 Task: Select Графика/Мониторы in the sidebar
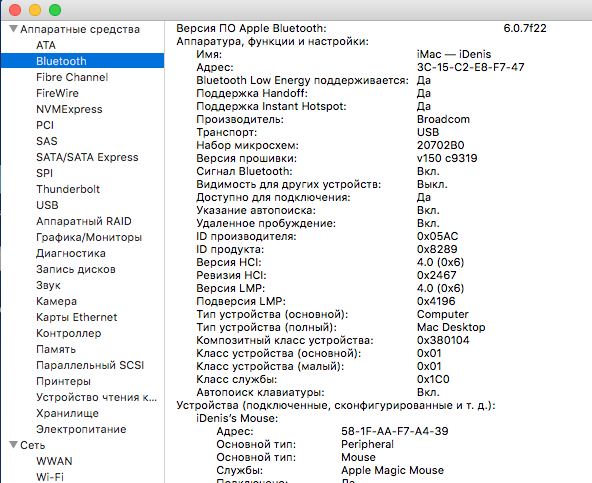[x=89, y=237]
